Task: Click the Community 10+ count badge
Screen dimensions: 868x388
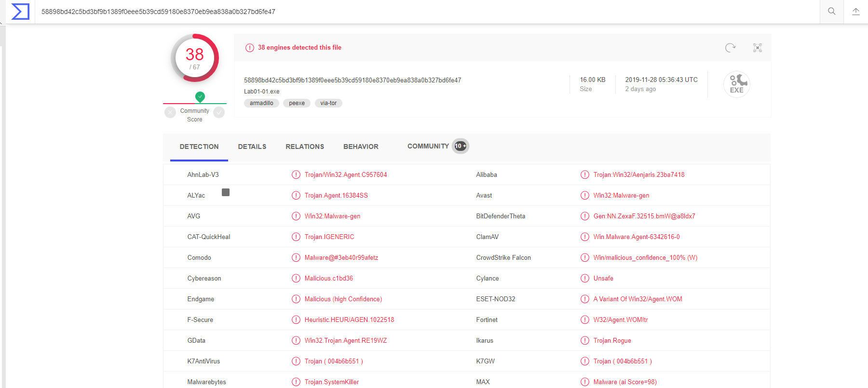Action: 461,146
